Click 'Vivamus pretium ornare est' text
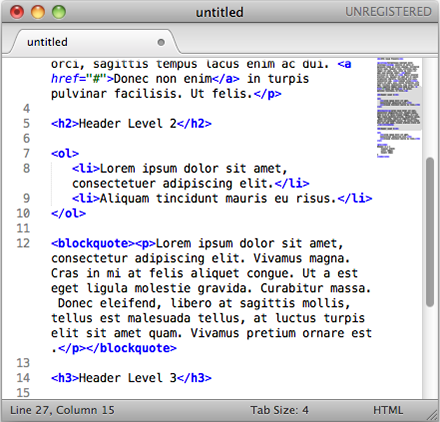This screenshot has height=422, width=440. point(281,333)
